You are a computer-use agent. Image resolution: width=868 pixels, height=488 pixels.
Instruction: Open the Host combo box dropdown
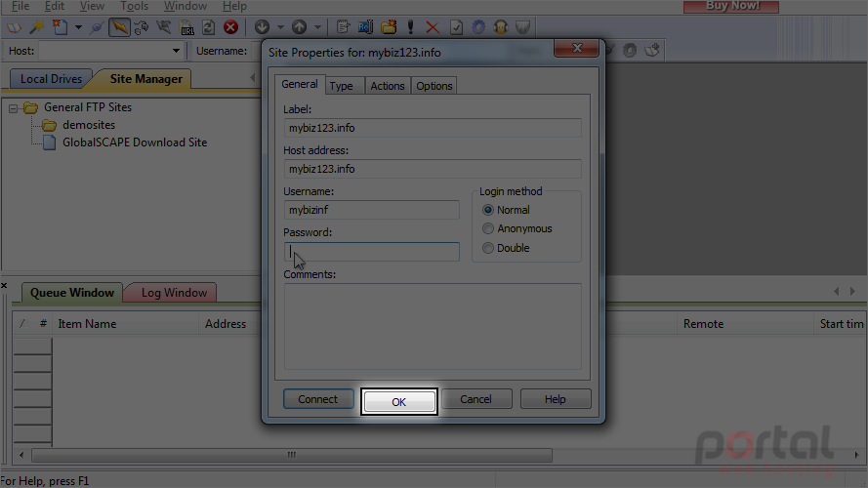[x=176, y=51]
